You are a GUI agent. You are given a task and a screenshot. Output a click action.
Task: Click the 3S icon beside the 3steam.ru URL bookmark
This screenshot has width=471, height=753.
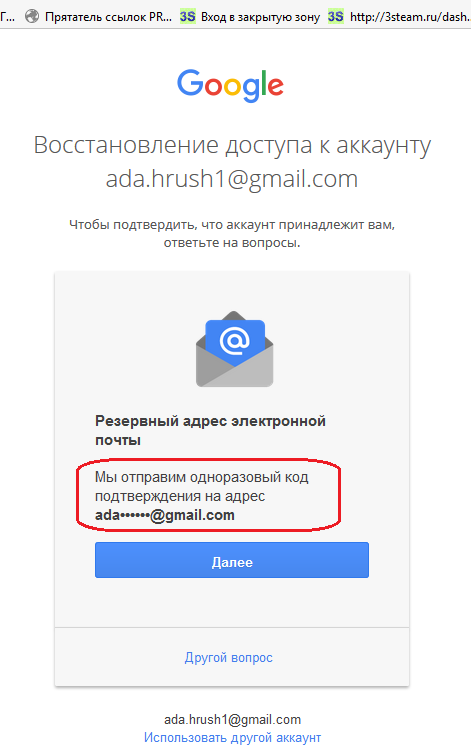(x=336, y=17)
